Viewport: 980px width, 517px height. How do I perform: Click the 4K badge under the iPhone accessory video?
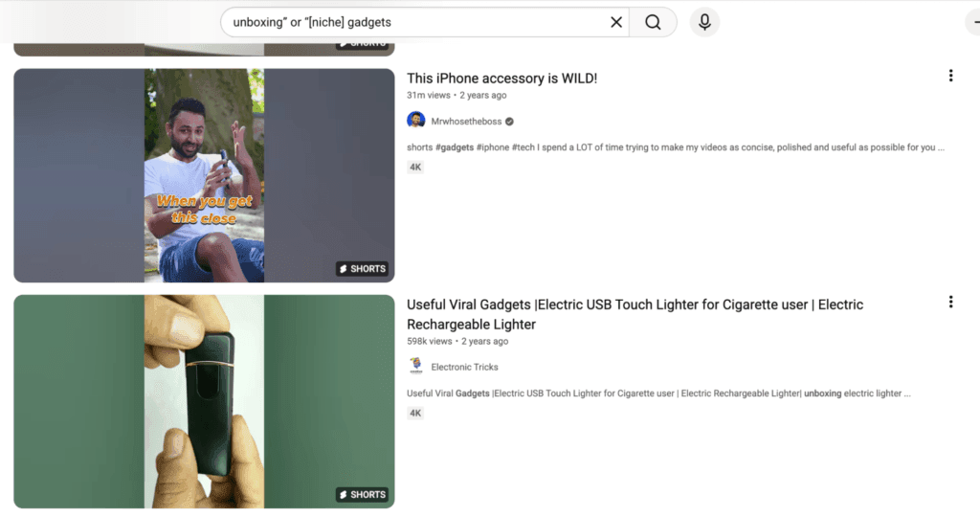pos(415,167)
